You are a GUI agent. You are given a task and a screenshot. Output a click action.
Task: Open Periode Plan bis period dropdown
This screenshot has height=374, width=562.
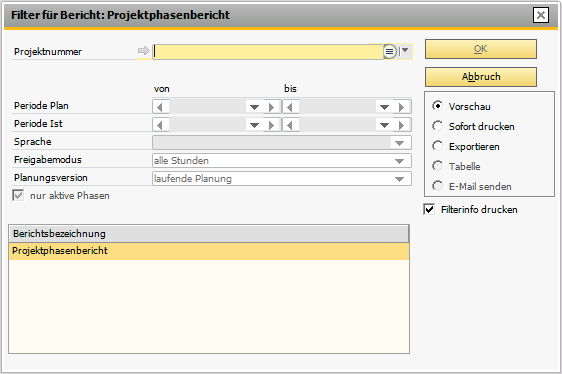tap(384, 107)
